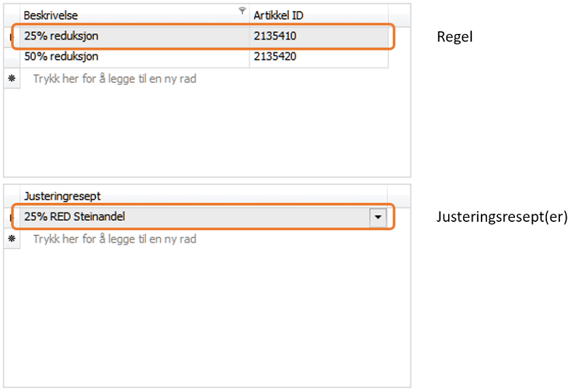Screen dimensions: 579x392
Task: Open the 25% RED Steinandel dropdown arrow
Action: (x=377, y=217)
